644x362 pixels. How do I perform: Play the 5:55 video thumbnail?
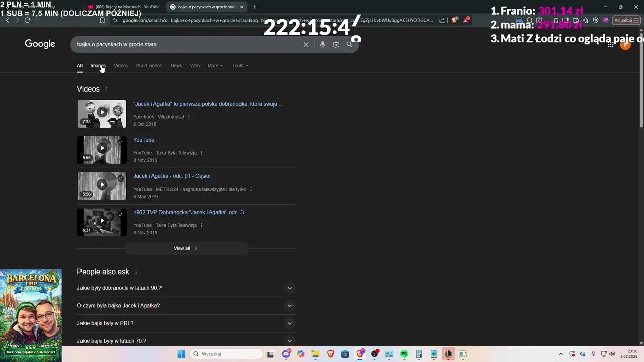click(102, 150)
